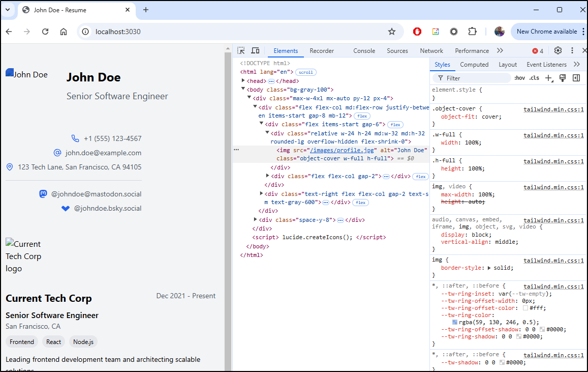The height and width of the screenshot is (372, 588).
Task: Click the inspect element picker icon
Action: tap(241, 50)
